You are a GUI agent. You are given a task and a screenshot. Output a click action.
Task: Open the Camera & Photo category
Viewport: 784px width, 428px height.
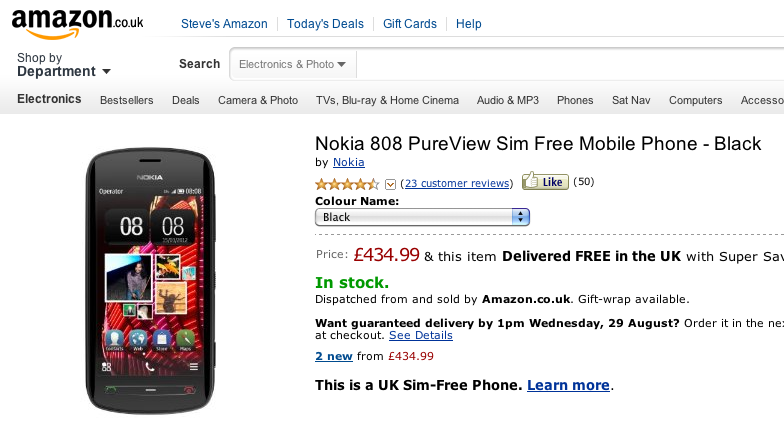pos(258,100)
